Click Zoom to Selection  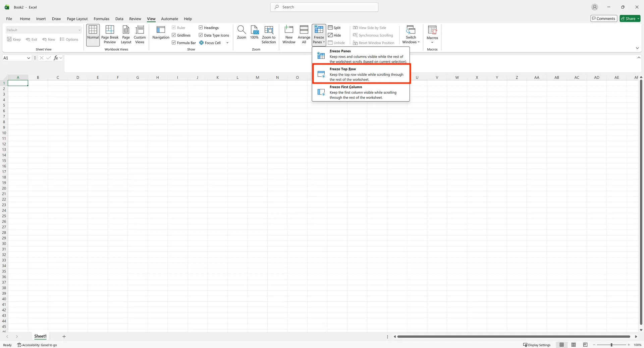click(x=268, y=35)
